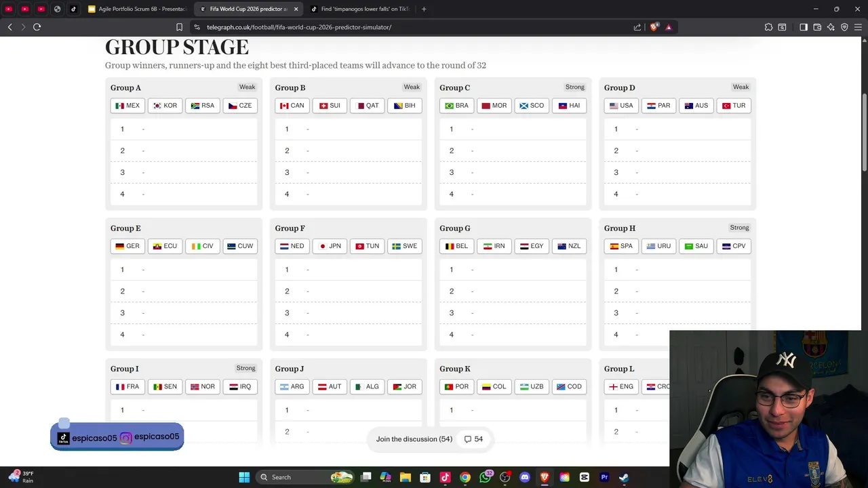
Task: Open the share icon in the address bar
Action: click(x=637, y=27)
